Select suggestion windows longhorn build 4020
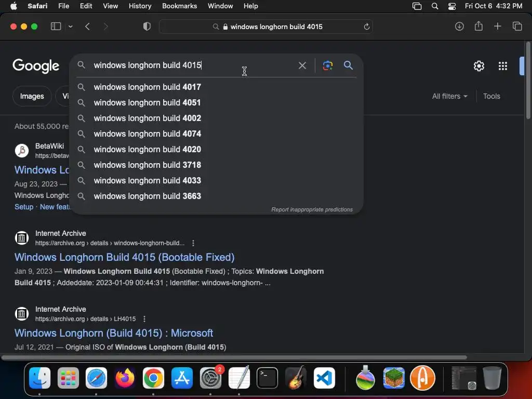The image size is (532, 399). pyautogui.click(x=217, y=149)
